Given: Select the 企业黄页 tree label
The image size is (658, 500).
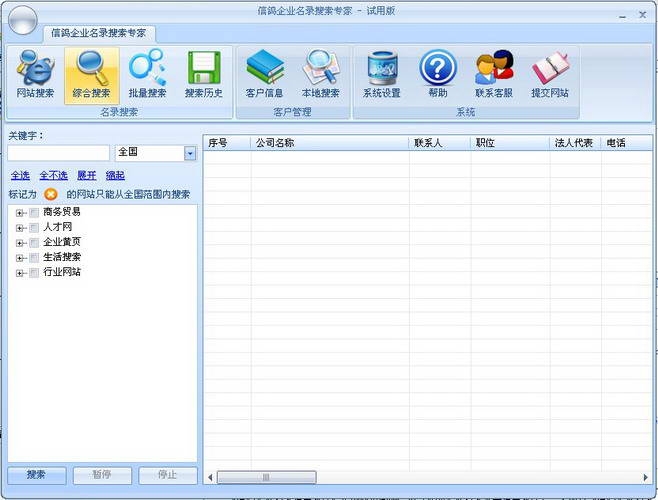Looking at the screenshot, I should point(62,242).
